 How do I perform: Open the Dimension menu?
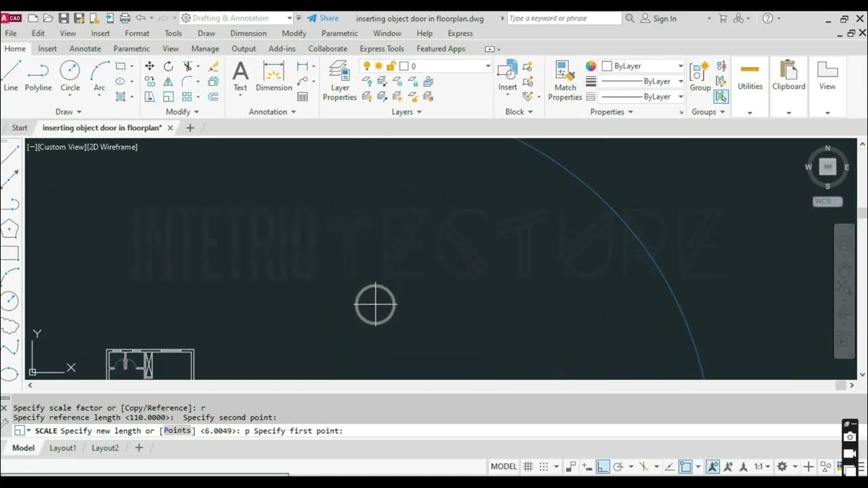click(x=248, y=33)
